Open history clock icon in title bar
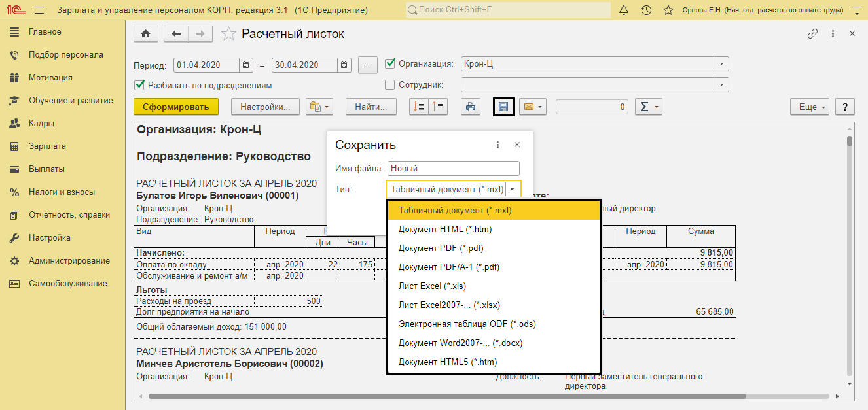 [x=646, y=10]
